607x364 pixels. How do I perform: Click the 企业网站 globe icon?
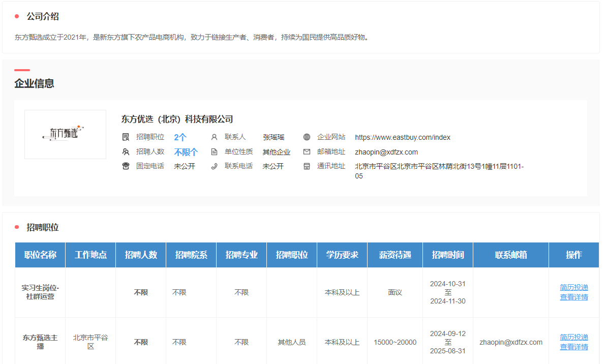tap(307, 137)
